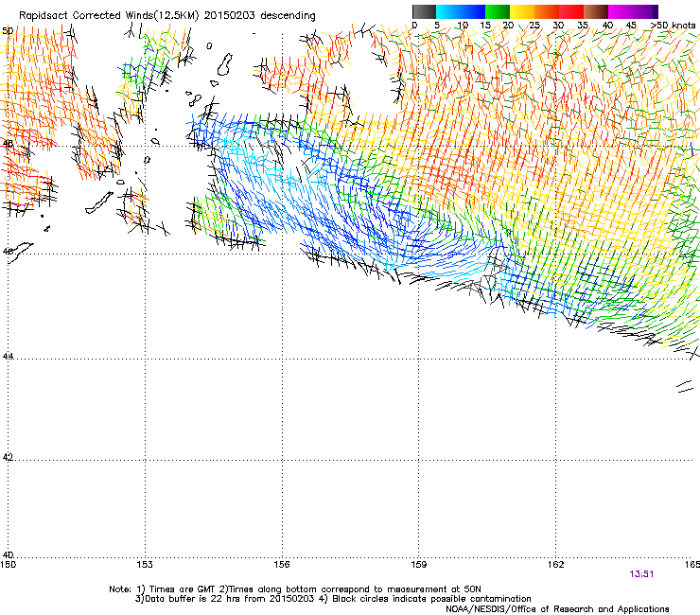
Task: Click the magenta 40–45 knots legend segment
Action: (621, 11)
